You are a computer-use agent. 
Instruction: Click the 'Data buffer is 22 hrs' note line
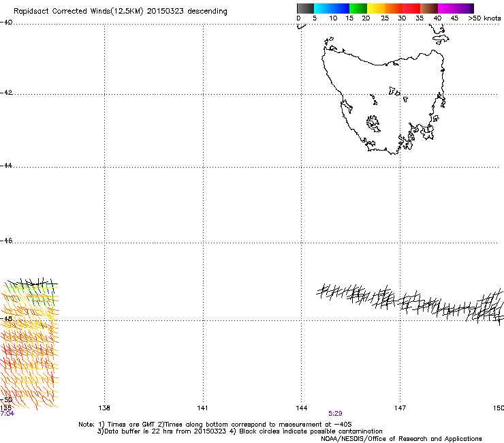coord(240,431)
